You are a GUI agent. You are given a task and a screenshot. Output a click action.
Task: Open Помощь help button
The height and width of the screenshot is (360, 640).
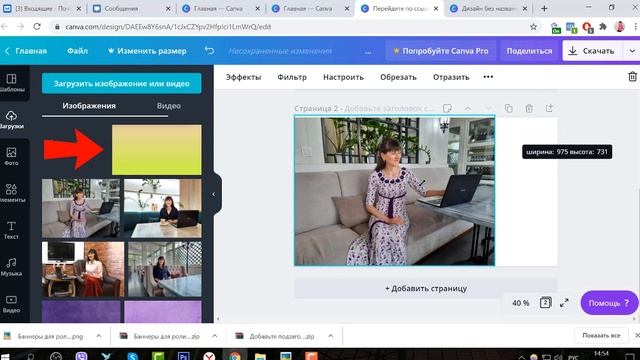tap(609, 303)
